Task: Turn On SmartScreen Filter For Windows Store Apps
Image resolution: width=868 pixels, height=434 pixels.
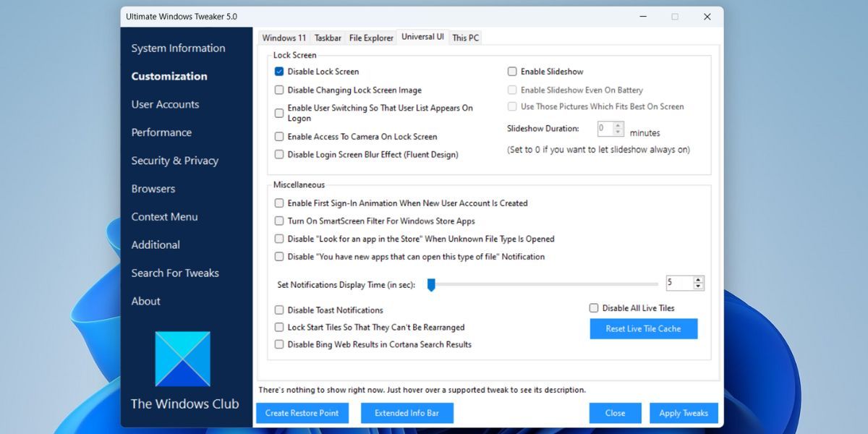Action: tap(278, 221)
